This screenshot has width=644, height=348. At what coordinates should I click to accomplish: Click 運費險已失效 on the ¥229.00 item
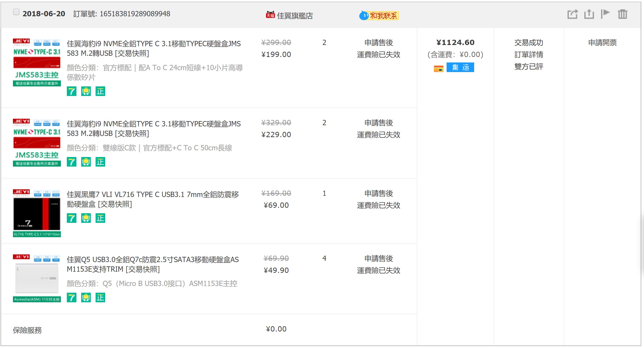[379, 135]
